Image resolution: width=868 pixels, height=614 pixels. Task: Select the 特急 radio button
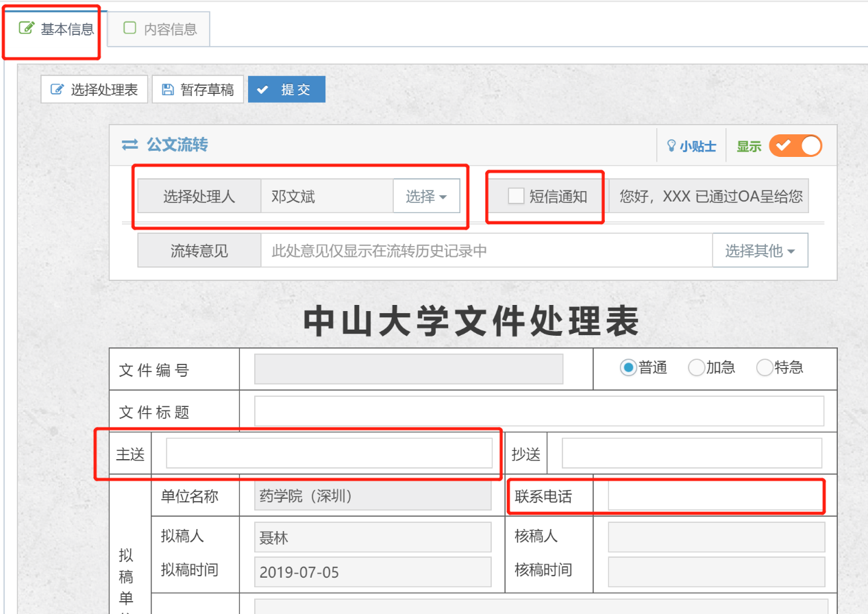pos(764,368)
